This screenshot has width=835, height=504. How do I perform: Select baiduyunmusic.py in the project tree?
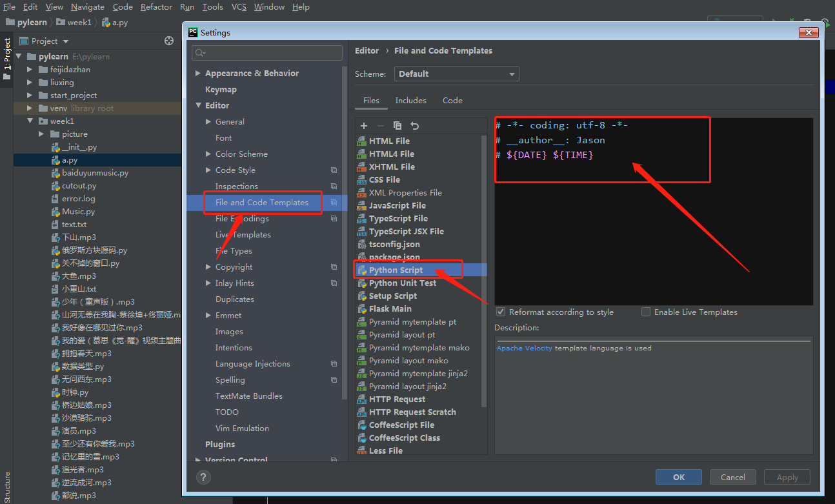click(95, 173)
